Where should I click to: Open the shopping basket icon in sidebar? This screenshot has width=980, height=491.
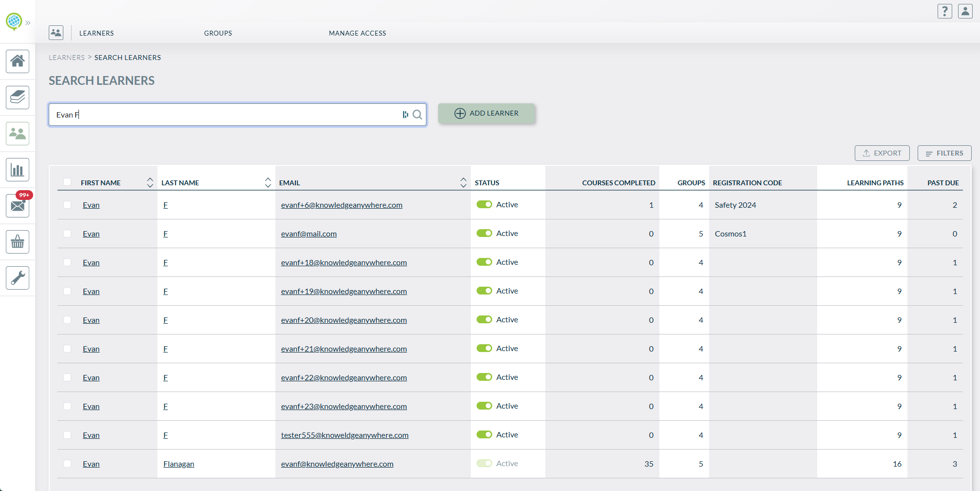pyautogui.click(x=18, y=242)
